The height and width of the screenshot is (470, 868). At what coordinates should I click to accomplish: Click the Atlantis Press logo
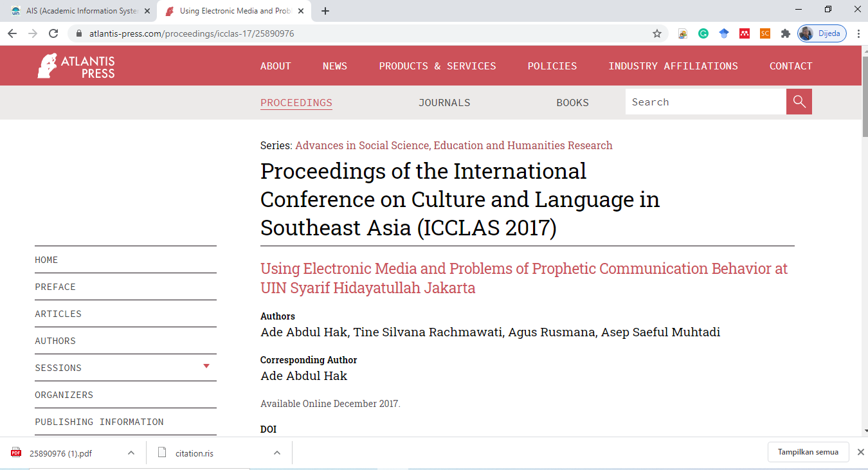(76, 66)
